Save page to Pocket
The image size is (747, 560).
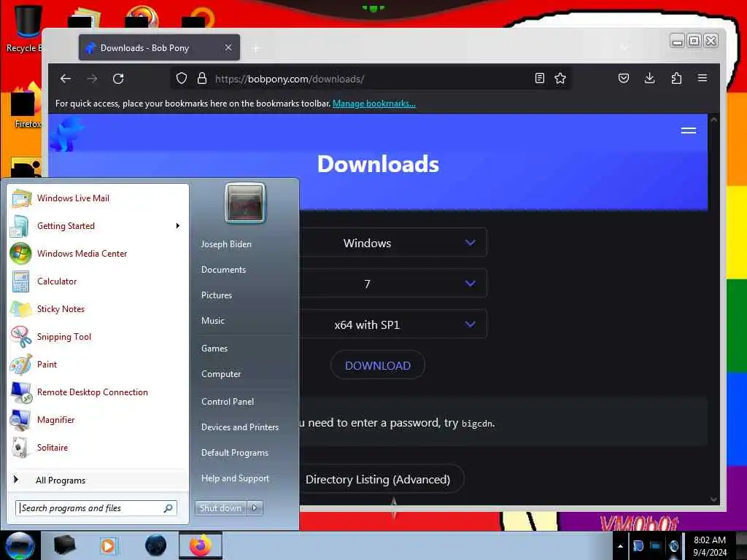[624, 78]
